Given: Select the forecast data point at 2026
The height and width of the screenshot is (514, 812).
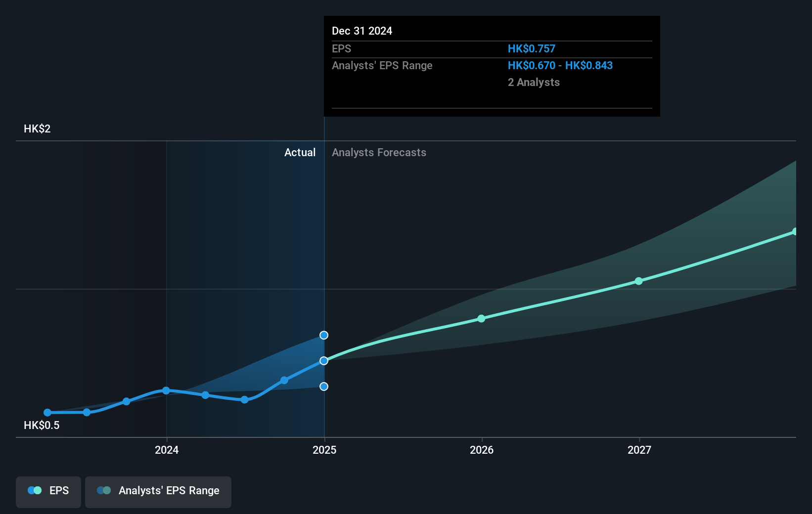Looking at the screenshot, I should click(x=481, y=319).
